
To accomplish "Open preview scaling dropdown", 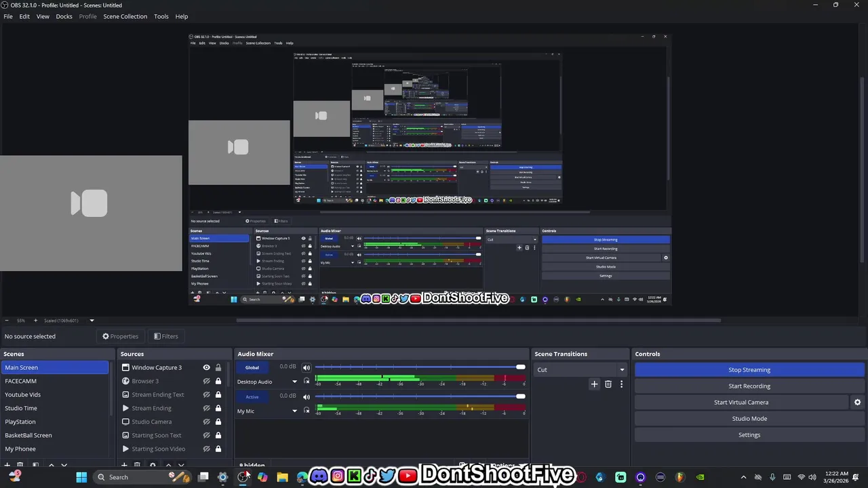I will [x=92, y=321].
